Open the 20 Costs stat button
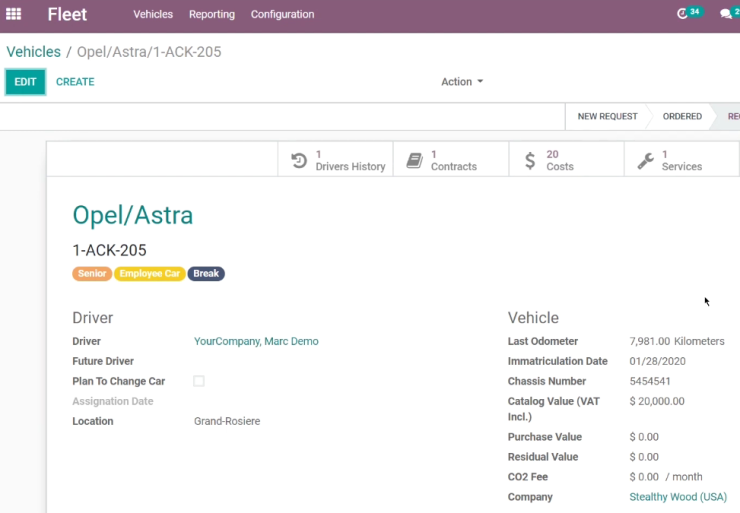Viewport: 740px width, 513px height. pyautogui.click(x=566, y=159)
